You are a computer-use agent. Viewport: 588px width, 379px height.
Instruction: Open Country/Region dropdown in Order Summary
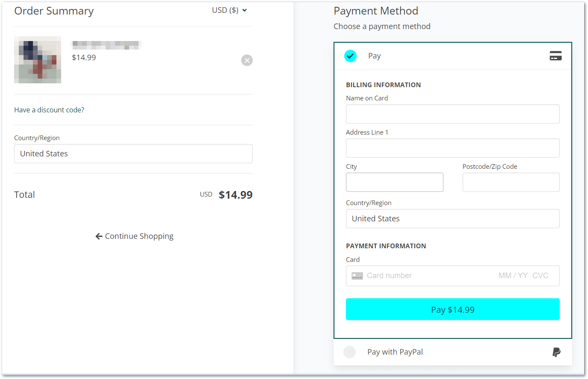click(x=133, y=154)
